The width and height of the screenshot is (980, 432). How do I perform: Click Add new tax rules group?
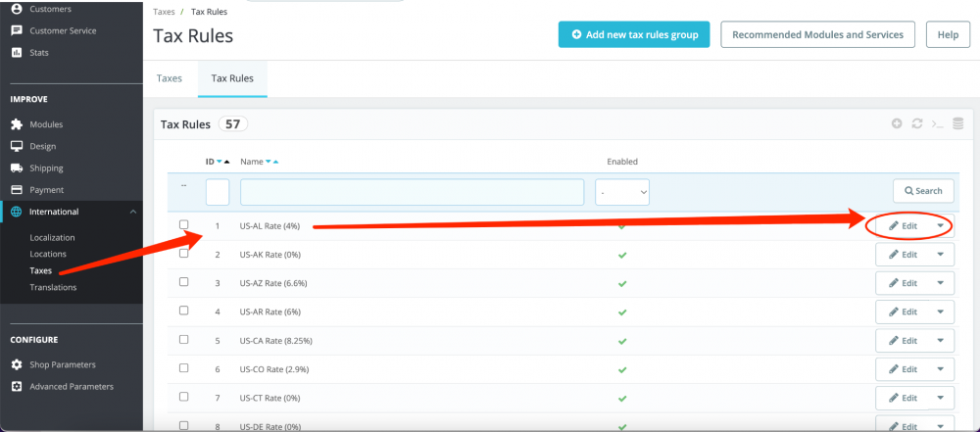(634, 34)
